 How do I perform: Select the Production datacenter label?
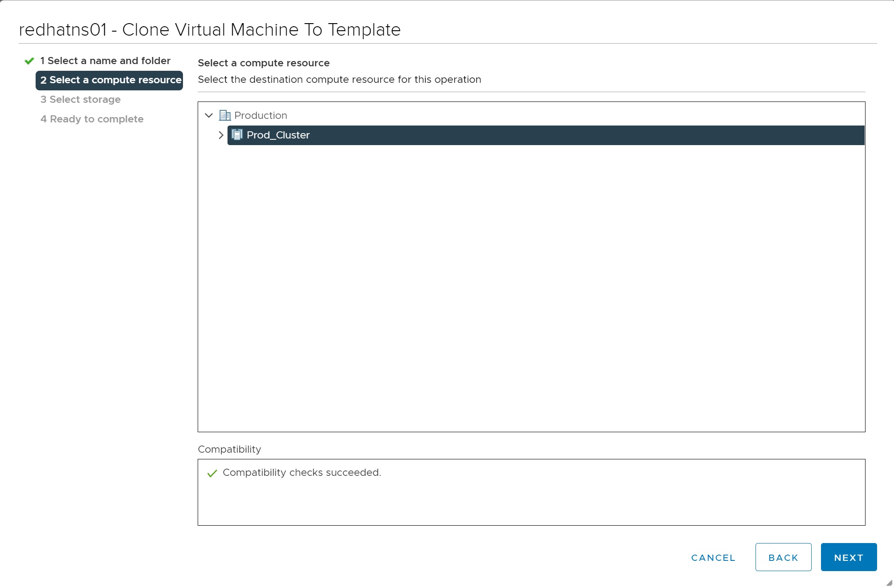click(x=260, y=116)
